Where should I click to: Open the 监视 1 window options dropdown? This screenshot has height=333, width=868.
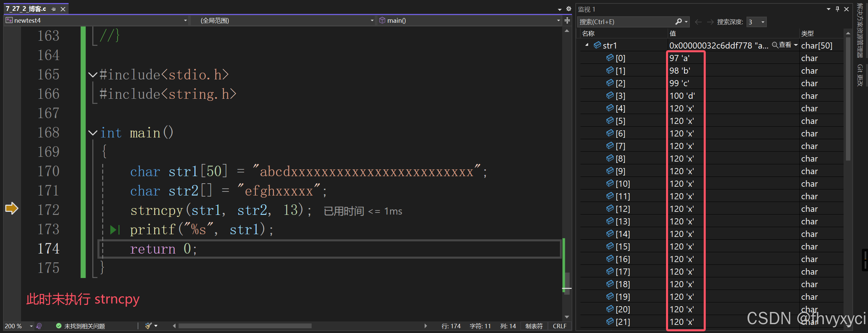(x=829, y=9)
